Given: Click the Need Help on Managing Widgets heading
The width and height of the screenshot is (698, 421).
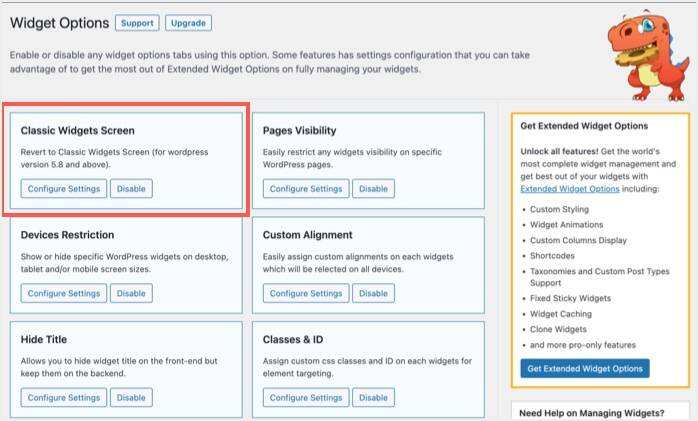Looking at the screenshot, I should (x=592, y=413).
